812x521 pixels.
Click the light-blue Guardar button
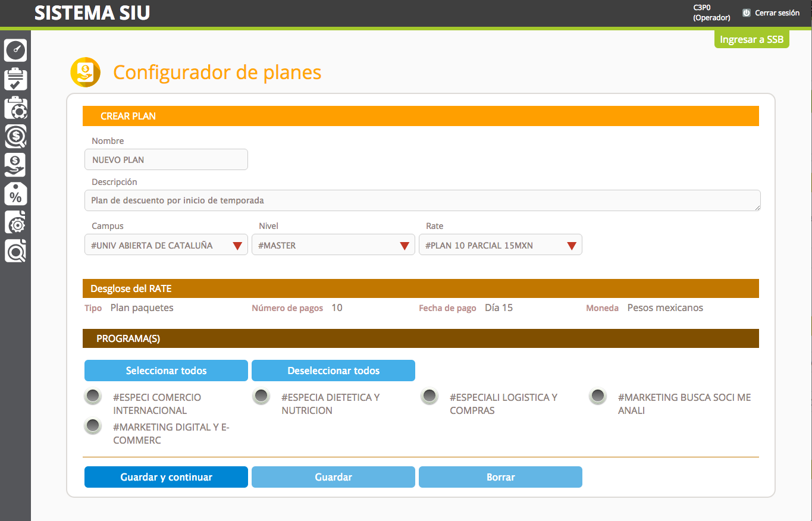333,477
